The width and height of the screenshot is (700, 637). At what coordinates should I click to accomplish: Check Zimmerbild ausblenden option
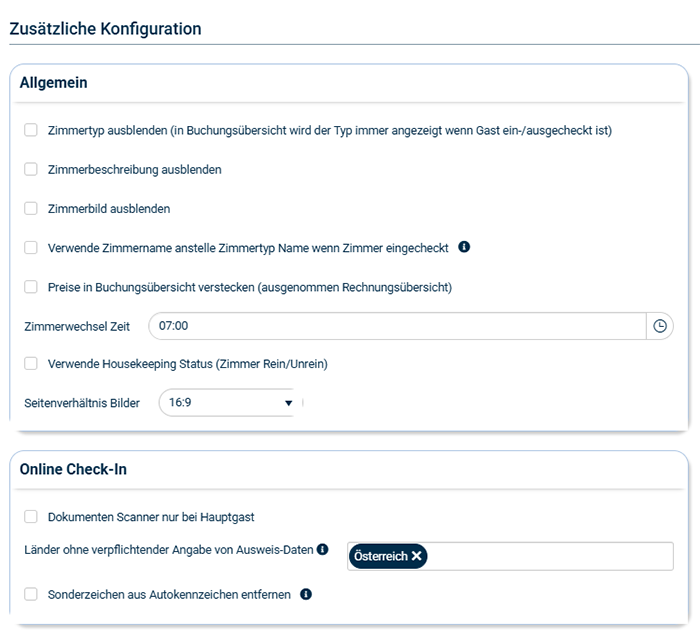click(31, 208)
